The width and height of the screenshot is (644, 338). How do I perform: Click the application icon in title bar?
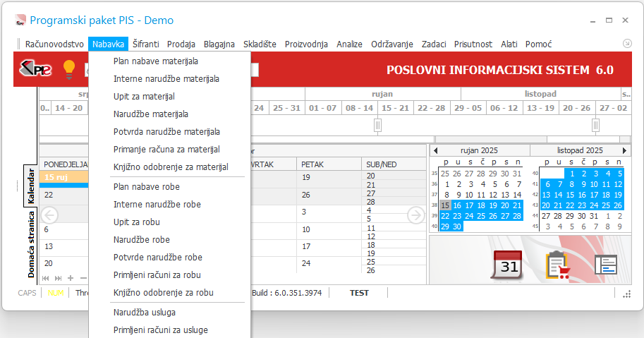click(x=20, y=20)
